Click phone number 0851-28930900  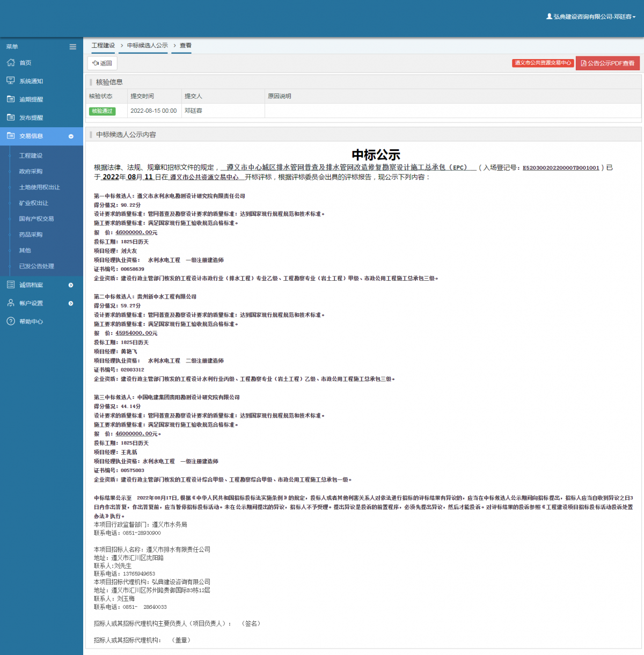coord(142,533)
